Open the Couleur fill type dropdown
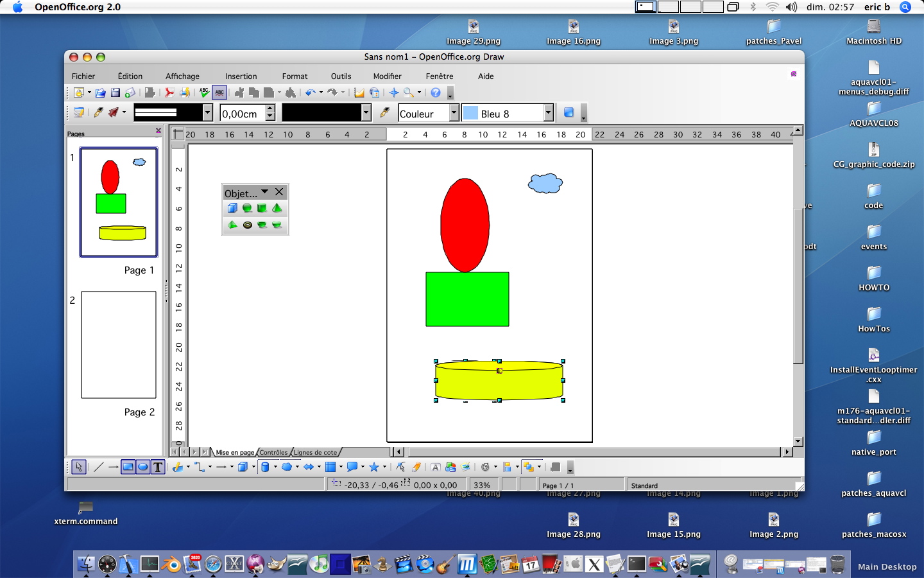This screenshot has width=924, height=578. (454, 112)
